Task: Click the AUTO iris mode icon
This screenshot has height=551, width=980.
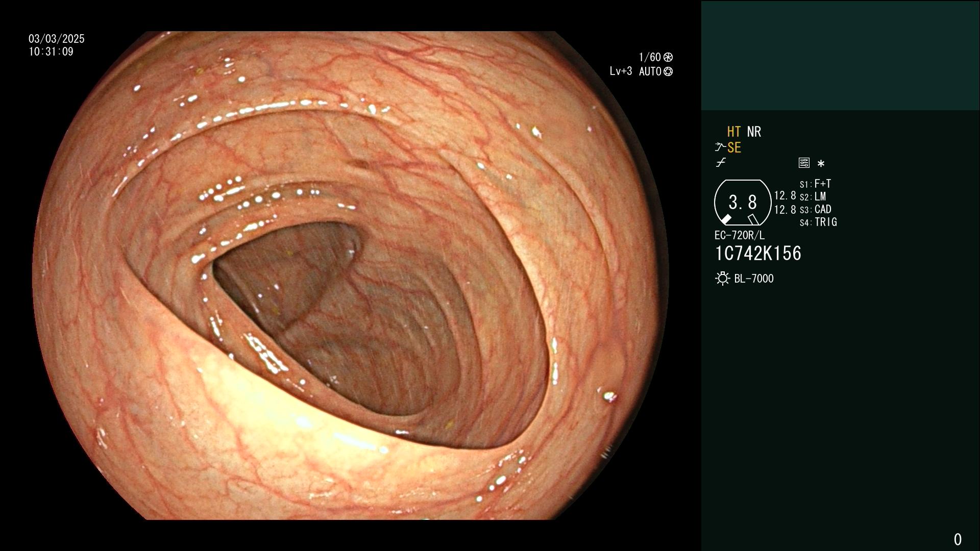Action: point(668,71)
